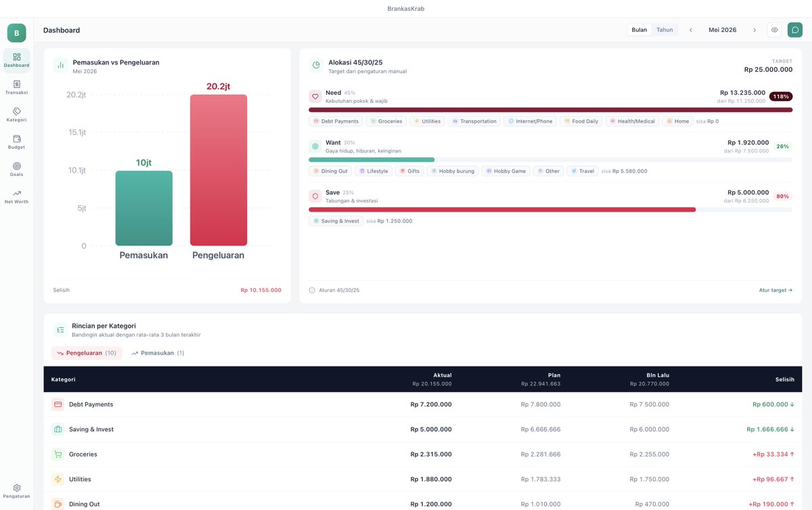The height and width of the screenshot is (510, 812).
Task: Select the Internet/Phone category chip
Action: click(x=530, y=121)
